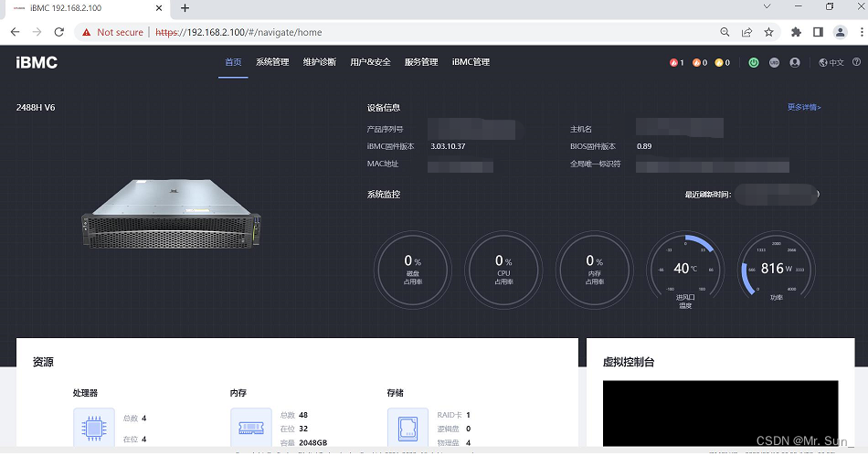Click the 进风口温度 40℃ gauge
Image resolution: width=868 pixels, height=456 pixels.
pos(685,270)
